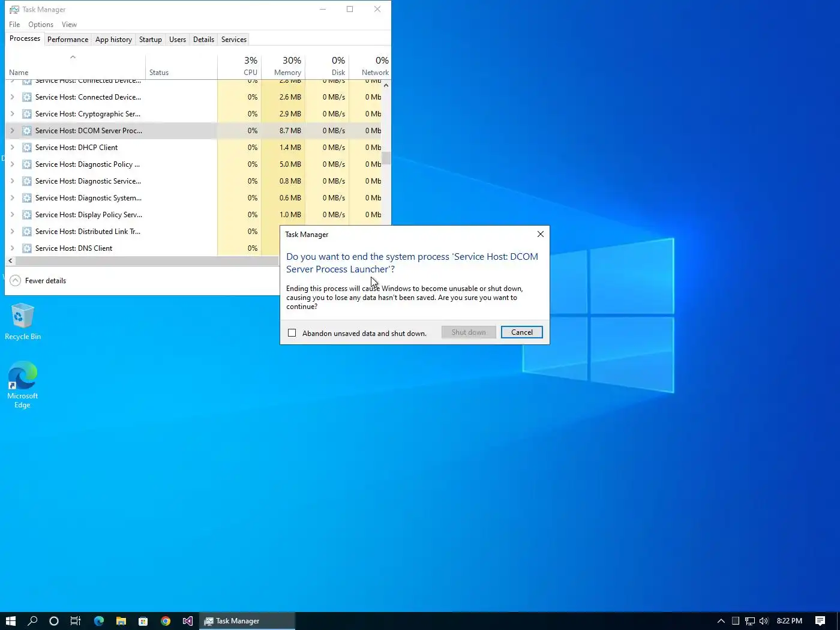Click the network tray icon
840x630 pixels.
click(x=750, y=621)
